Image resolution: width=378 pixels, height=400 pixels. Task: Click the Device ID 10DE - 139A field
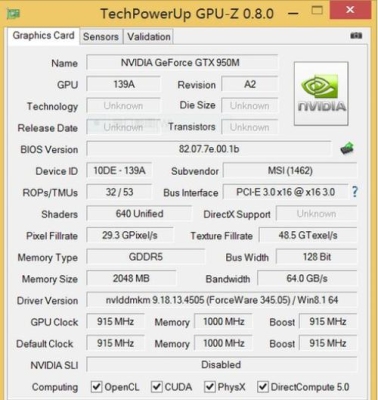point(119,171)
